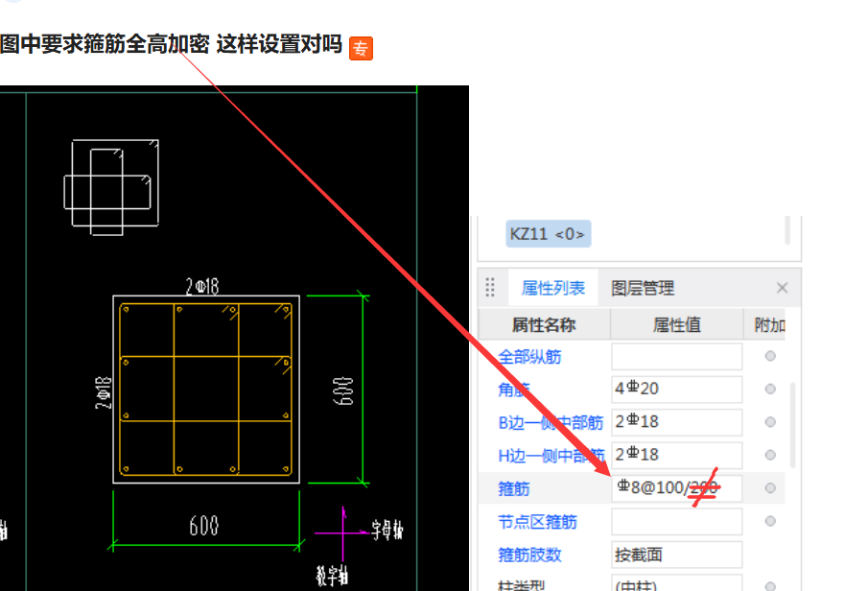
Task: Close the properties panel with the X
Action: pos(782,288)
